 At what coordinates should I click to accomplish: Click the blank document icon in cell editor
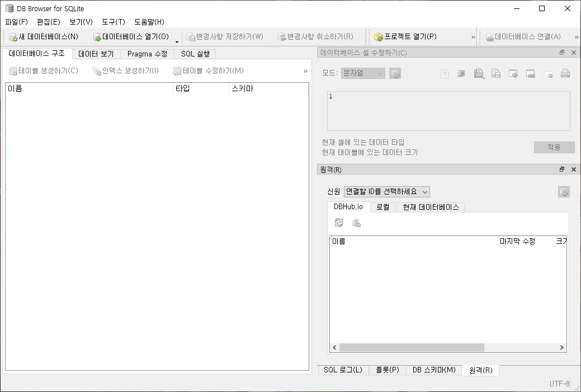pyautogui.click(x=444, y=74)
